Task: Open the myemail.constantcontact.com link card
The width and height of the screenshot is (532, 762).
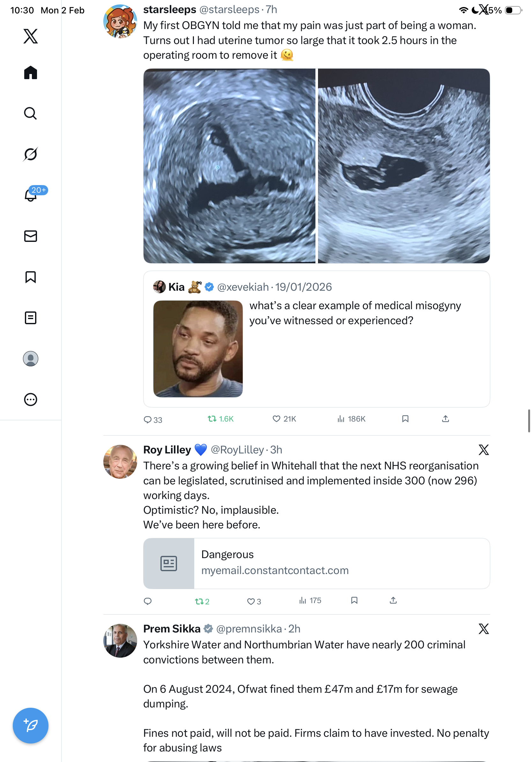Action: click(316, 563)
